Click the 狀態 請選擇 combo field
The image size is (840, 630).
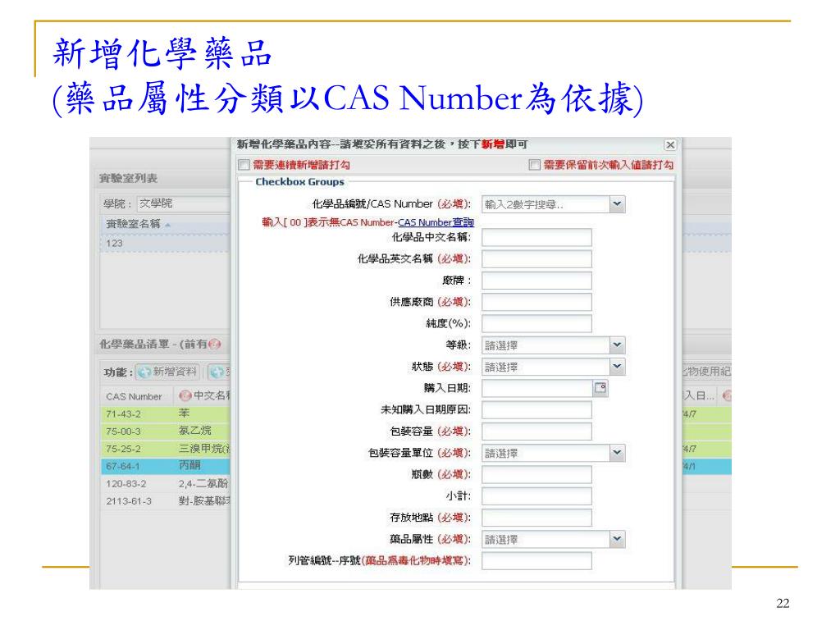[546, 367]
